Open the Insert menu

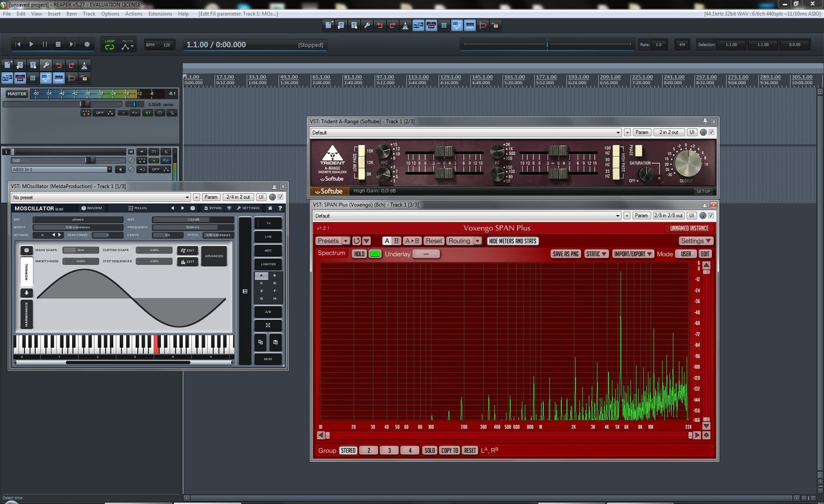(54, 14)
